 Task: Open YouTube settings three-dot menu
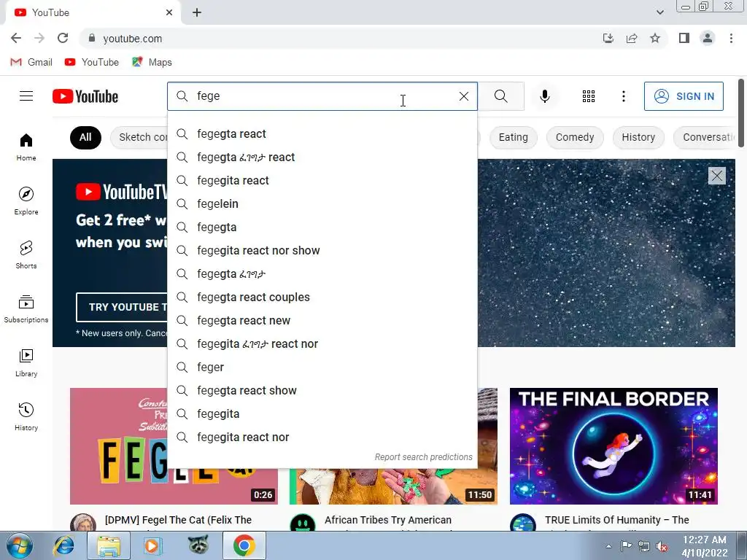pos(623,96)
